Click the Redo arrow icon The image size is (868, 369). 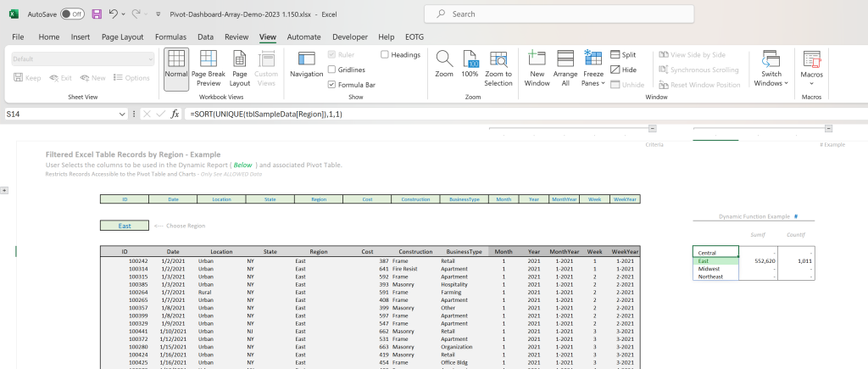click(136, 14)
